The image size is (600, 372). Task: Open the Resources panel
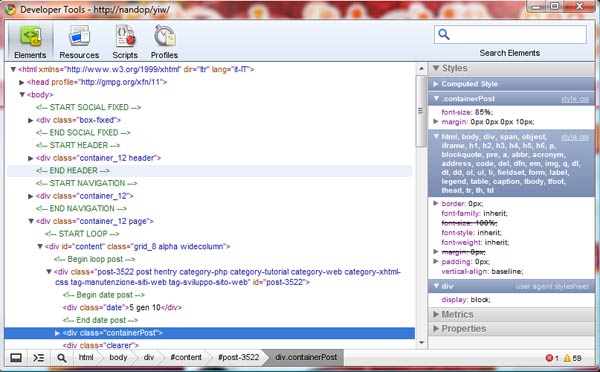[x=79, y=42]
